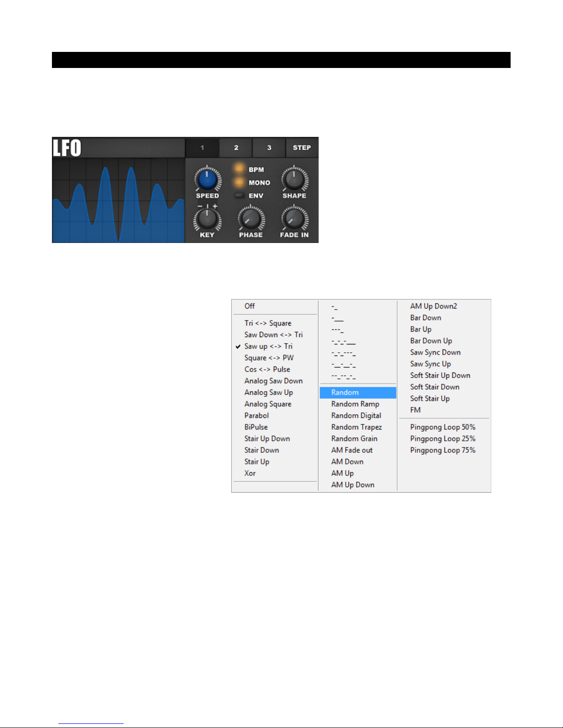Click the FADE IN knob
The image size is (563, 728).
295,219
